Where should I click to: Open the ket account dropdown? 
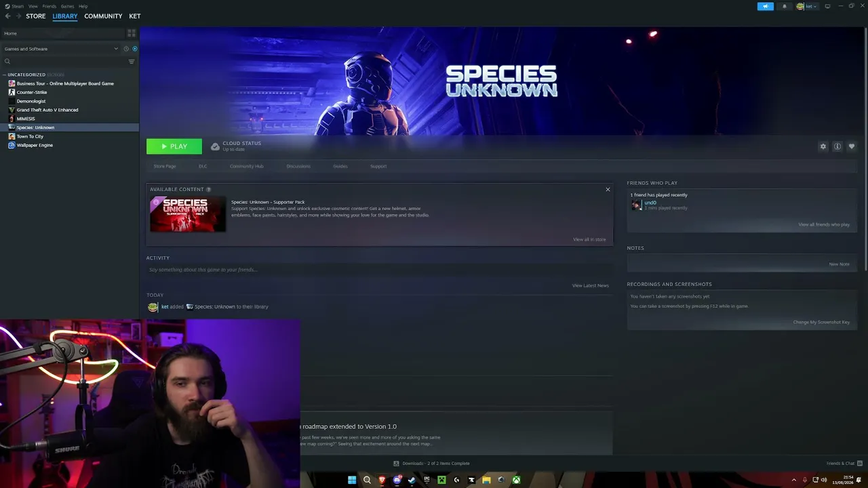click(x=807, y=6)
